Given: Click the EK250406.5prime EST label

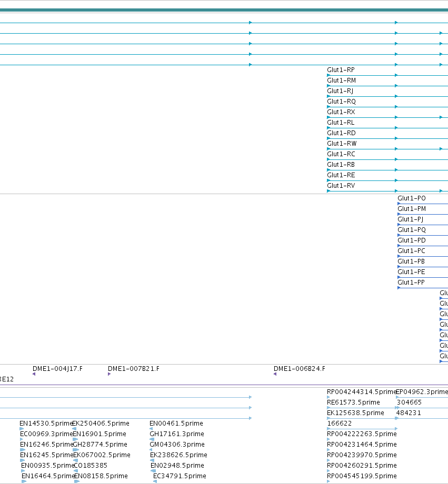Looking at the screenshot, I should tap(101, 423).
